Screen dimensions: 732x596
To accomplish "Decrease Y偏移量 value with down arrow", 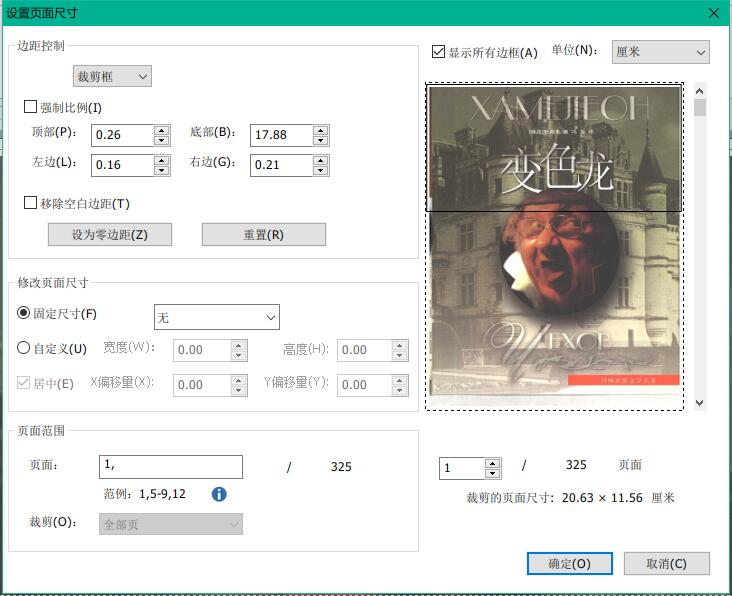I will (x=400, y=391).
